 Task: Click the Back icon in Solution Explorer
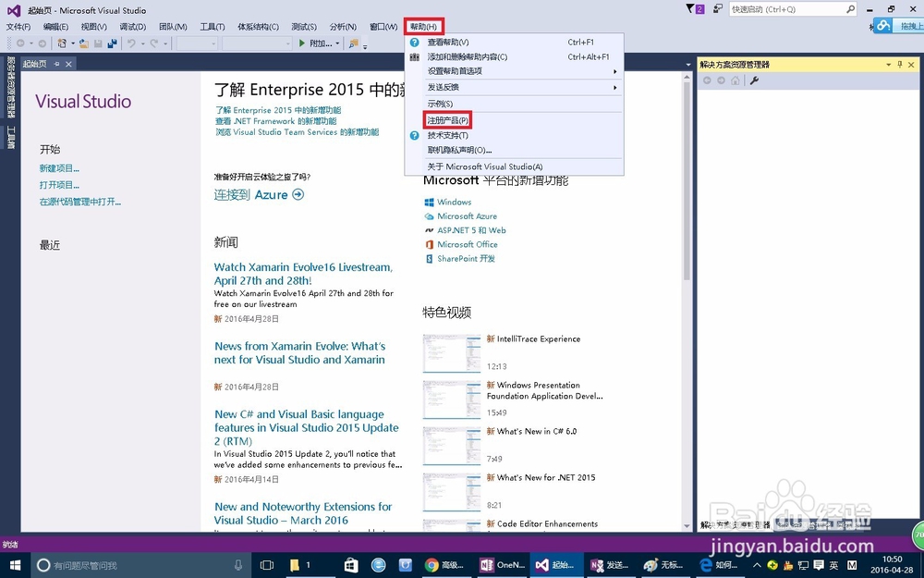pyautogui.click(x=707, y=80)
